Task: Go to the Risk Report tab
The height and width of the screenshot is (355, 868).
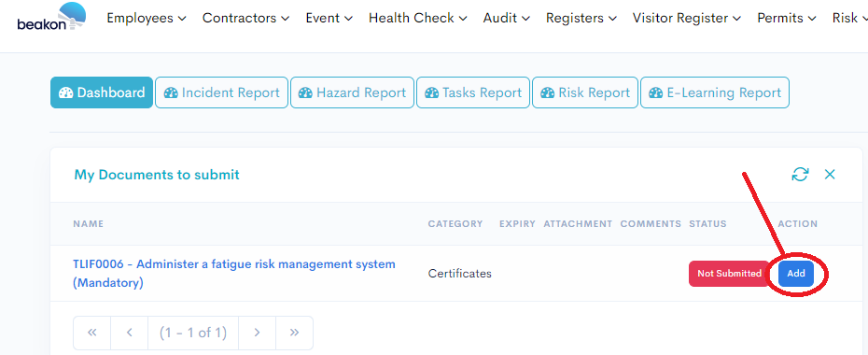Action: (x=585, y=92)
